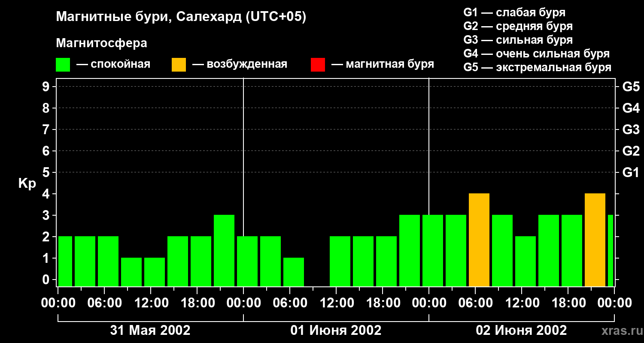
Task: Click 'G1 — слабая буря' legend line
Action: pyautogui.click(x=514, y=12)
